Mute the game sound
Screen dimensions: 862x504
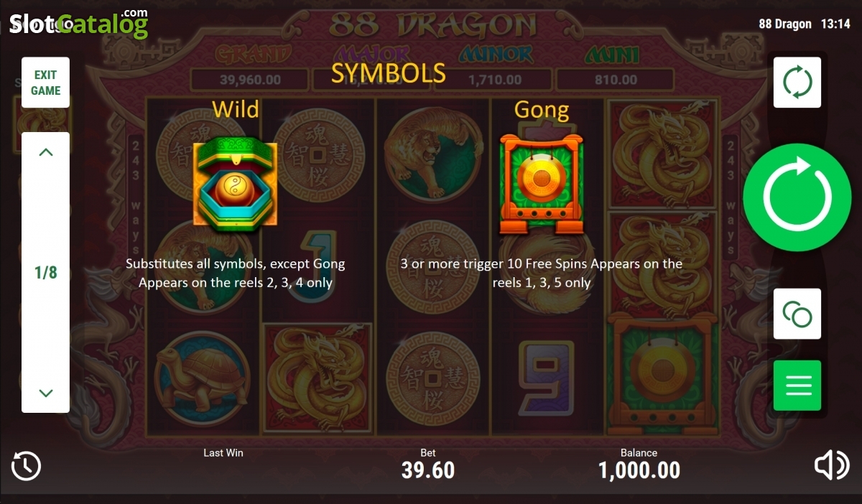[832, 466]
